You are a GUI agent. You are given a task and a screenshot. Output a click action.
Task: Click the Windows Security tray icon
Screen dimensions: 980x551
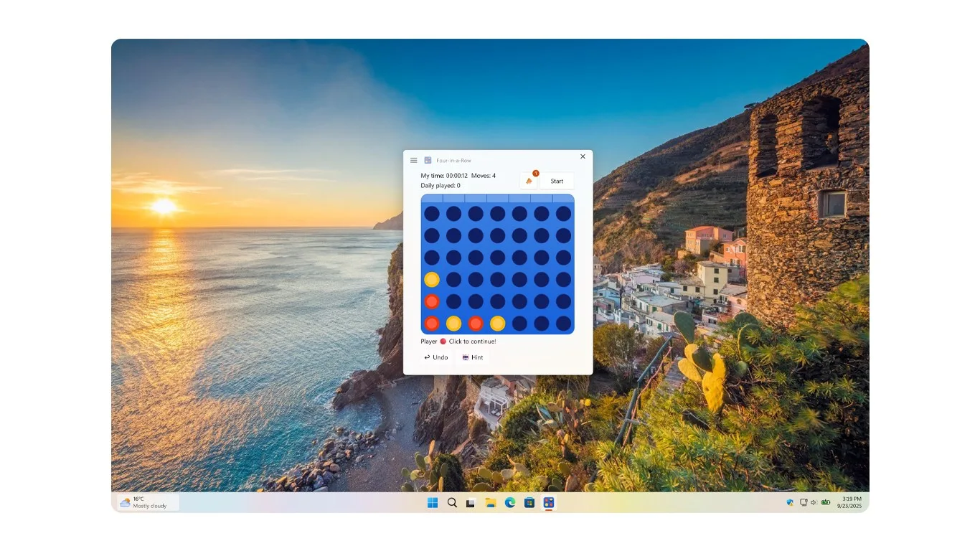[790, 502]
